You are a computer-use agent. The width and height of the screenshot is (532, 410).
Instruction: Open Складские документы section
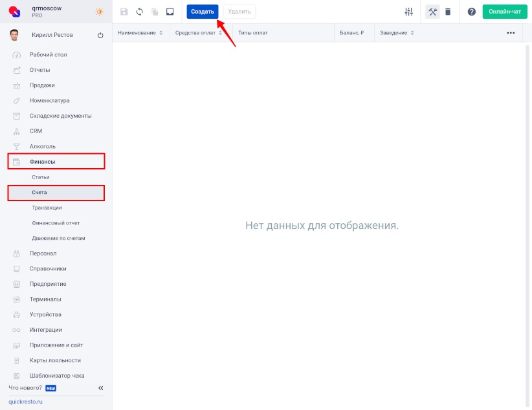[x=60, y=116]
